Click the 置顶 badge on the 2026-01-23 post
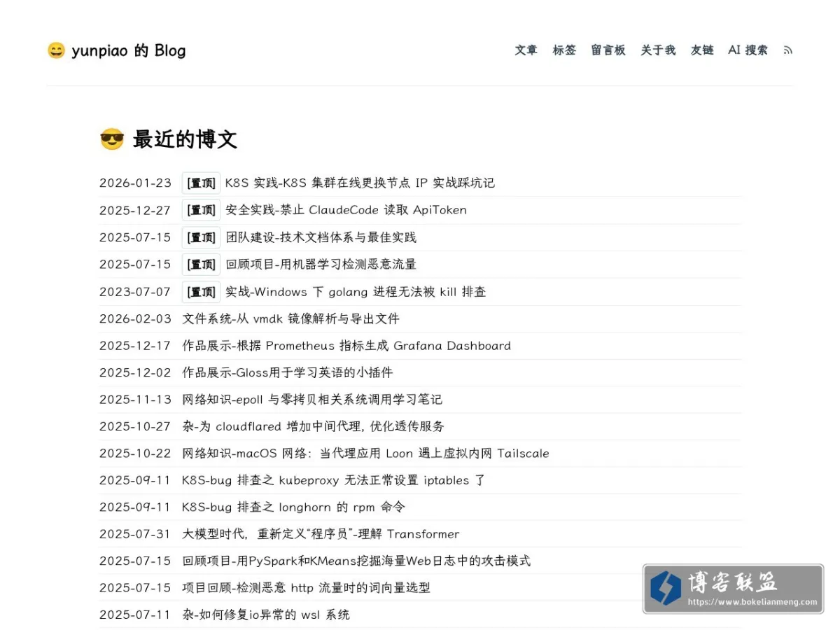Image resolution: width=840 pixels, height=630 pixels. tap(201, 183)
